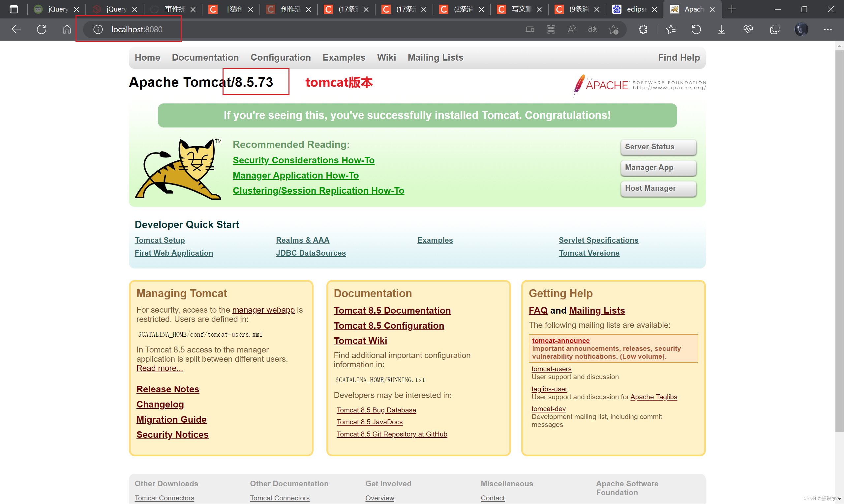Image resolution: width=844 pixels, height=504 pixels.
Task: Open the tab actions menu at top left
Action: coord(14,9)
